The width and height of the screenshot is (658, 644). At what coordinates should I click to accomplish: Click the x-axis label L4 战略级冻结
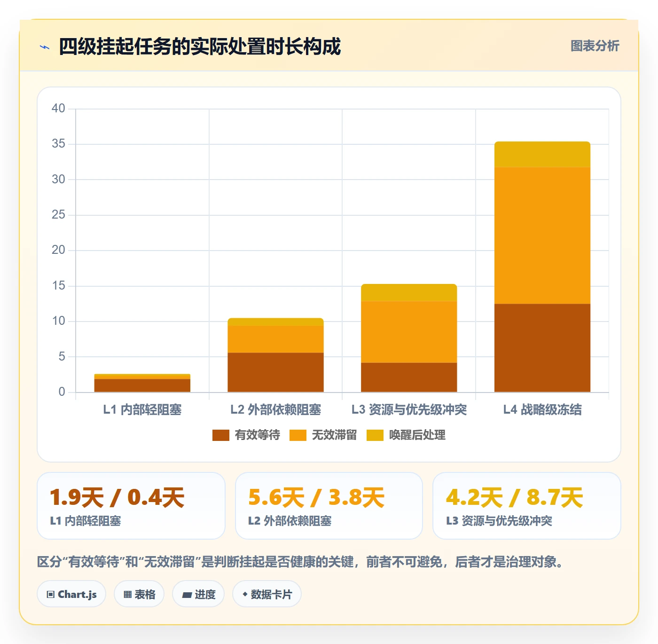pyautogui.click(x=542, y=410)
